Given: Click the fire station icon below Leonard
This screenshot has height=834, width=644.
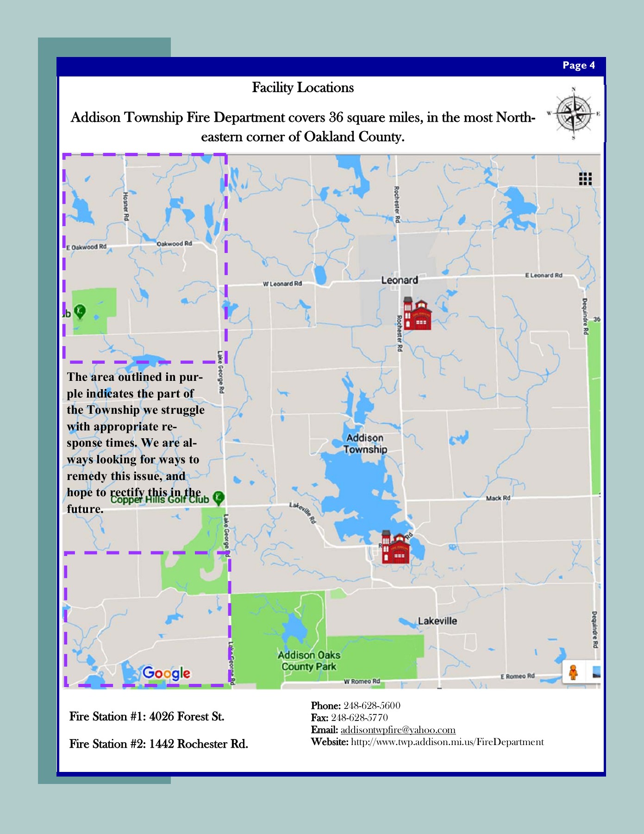Looking at the screenshot, I should coord(418,314).
